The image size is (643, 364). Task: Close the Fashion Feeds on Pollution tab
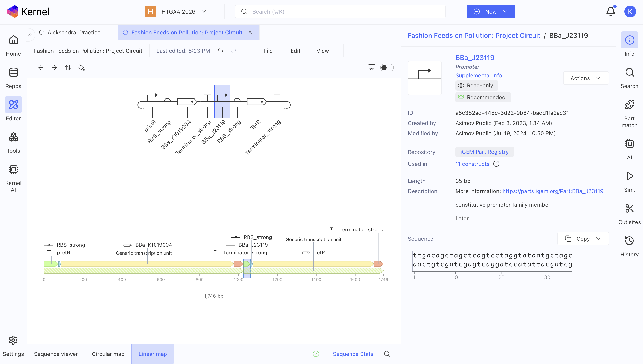250,33
